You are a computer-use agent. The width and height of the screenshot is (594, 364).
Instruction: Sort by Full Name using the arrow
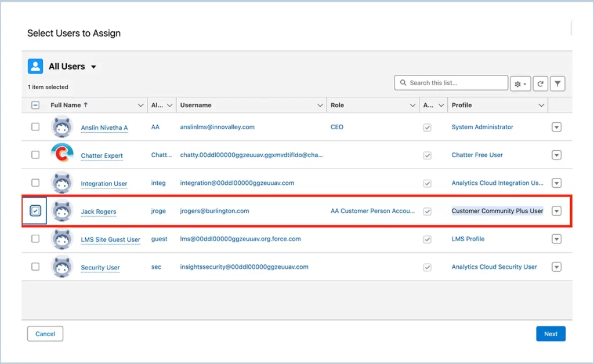click(86, 105)
